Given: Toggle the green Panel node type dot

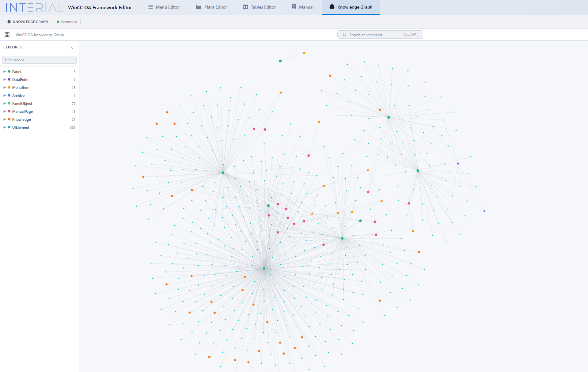Looking at the screenshot, I should [x=9, y=71].
